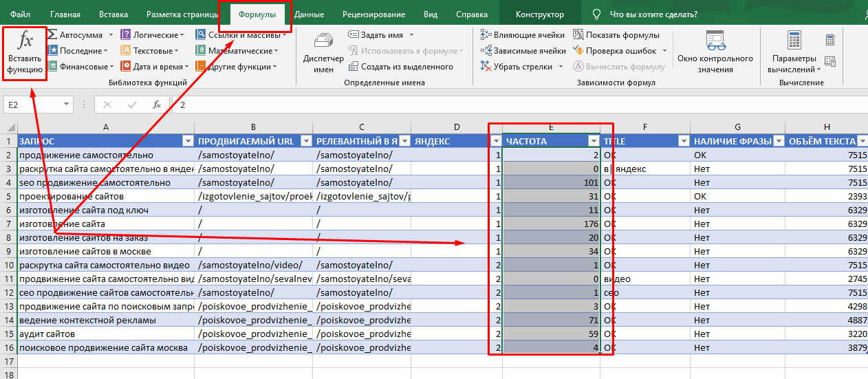Viewport: 868px width, 379px height.
Task: Click the lightbulb tell-me icon
Action: pos(597,14)
